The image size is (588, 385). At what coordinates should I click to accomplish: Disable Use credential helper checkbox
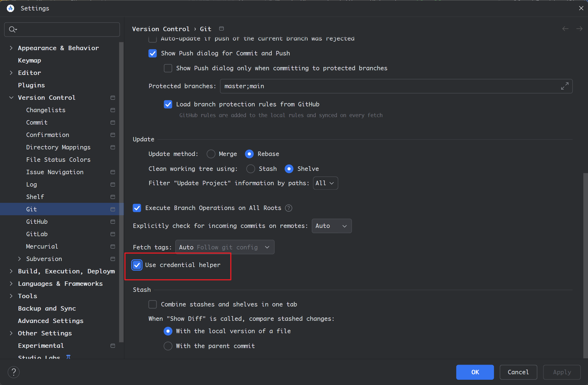pyautogui.click(x=137, y=265)
